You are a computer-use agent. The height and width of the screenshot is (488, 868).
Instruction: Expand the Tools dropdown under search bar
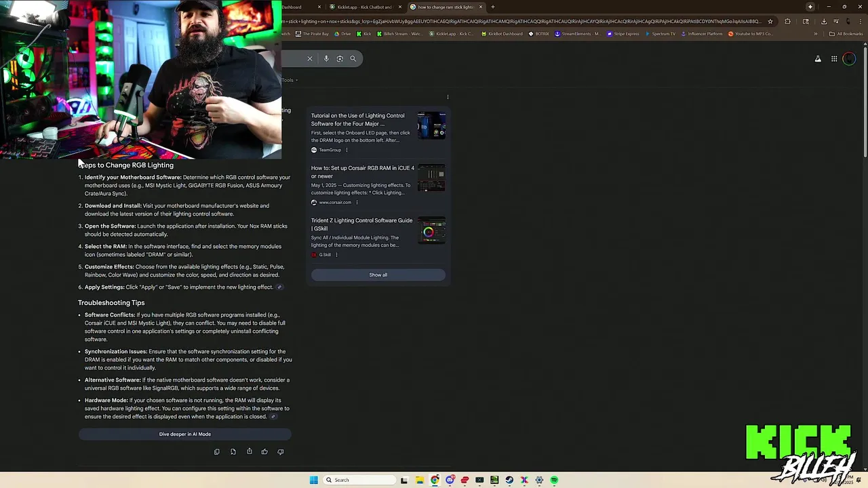[290, 80]
